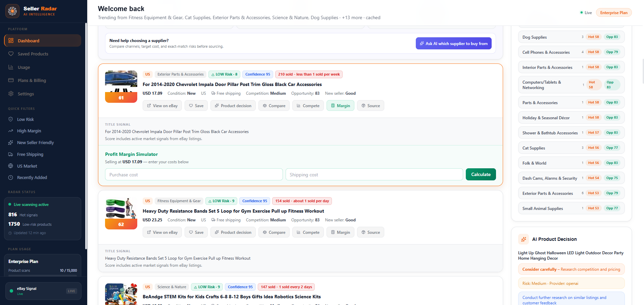Apply the High Margin quick filter
The height and width of the screenshot is (305, 644).
(x=43, y=131)
